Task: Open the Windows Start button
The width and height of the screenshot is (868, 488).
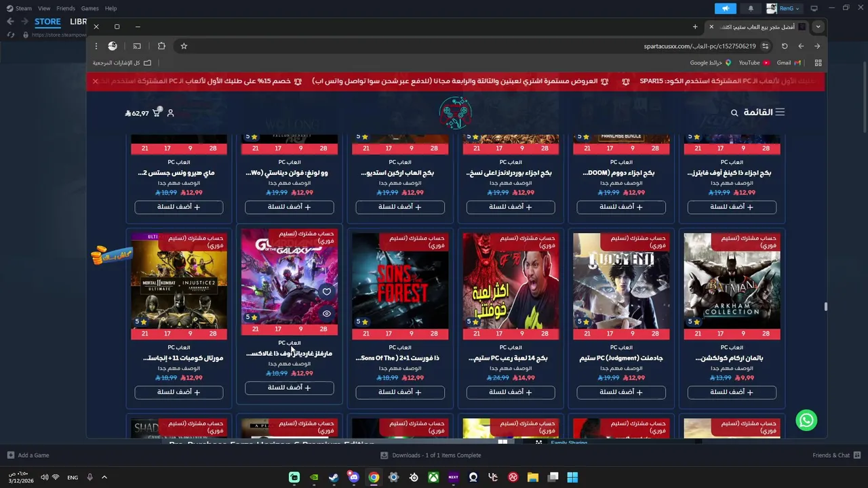Action: point(572,477)
